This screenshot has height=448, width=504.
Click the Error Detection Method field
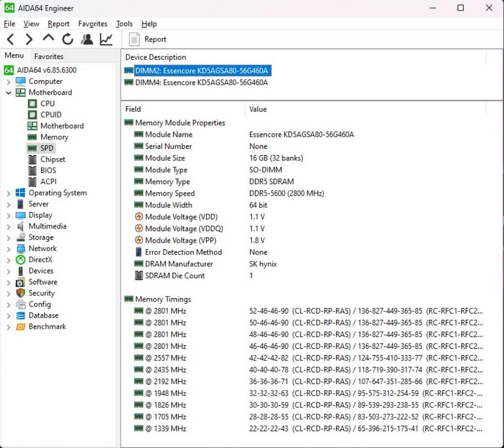(x=183, y=252)
